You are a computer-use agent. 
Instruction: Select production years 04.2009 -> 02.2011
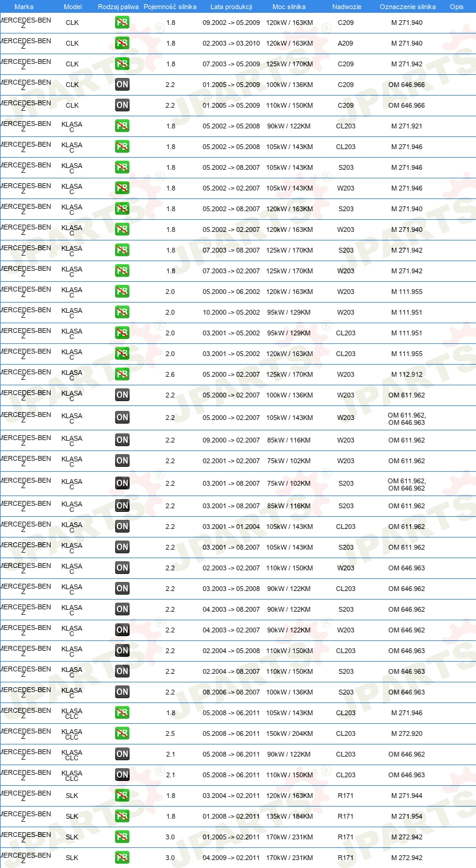click(x=231, y=858)
